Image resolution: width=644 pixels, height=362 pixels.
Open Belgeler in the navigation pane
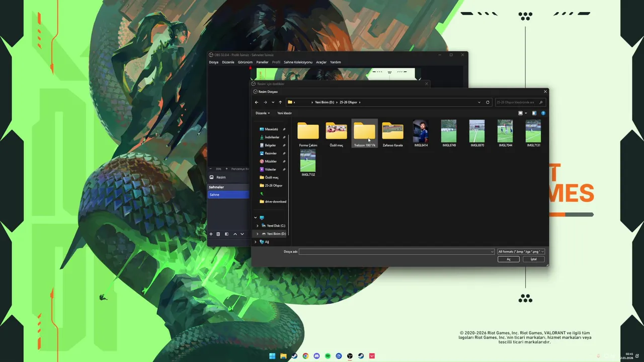pyautogui.click(x=271, y=145)
